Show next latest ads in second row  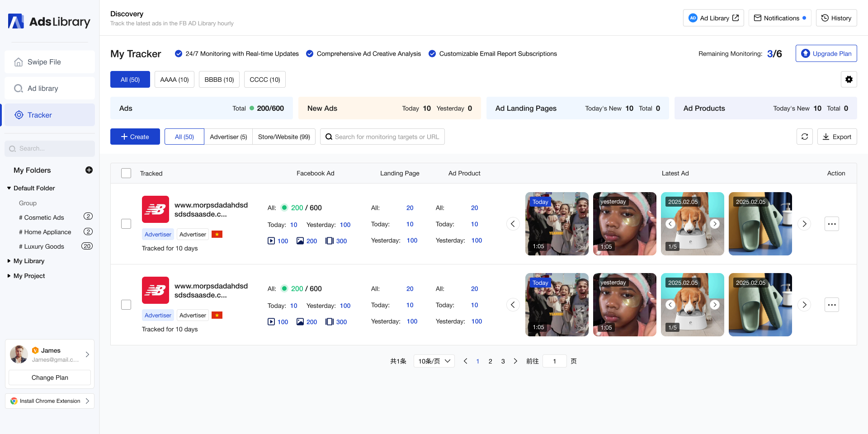pyautogui.click(x=804, y=305)
